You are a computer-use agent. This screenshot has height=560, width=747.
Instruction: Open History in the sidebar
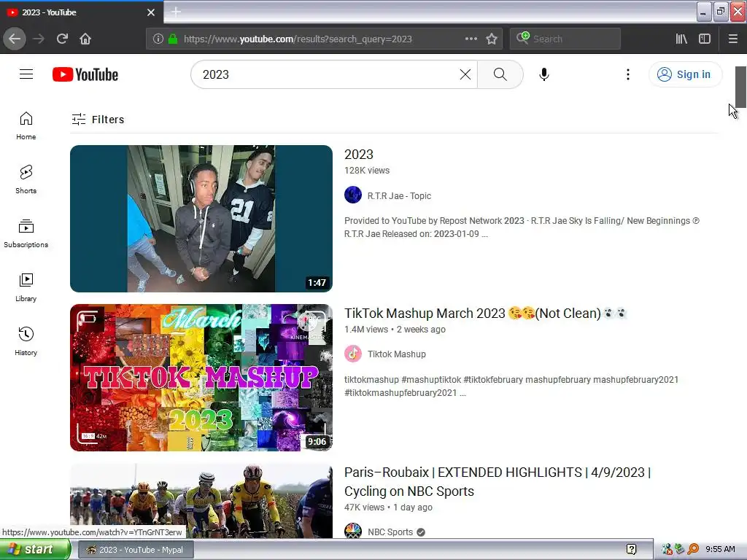tap(26, 341)
